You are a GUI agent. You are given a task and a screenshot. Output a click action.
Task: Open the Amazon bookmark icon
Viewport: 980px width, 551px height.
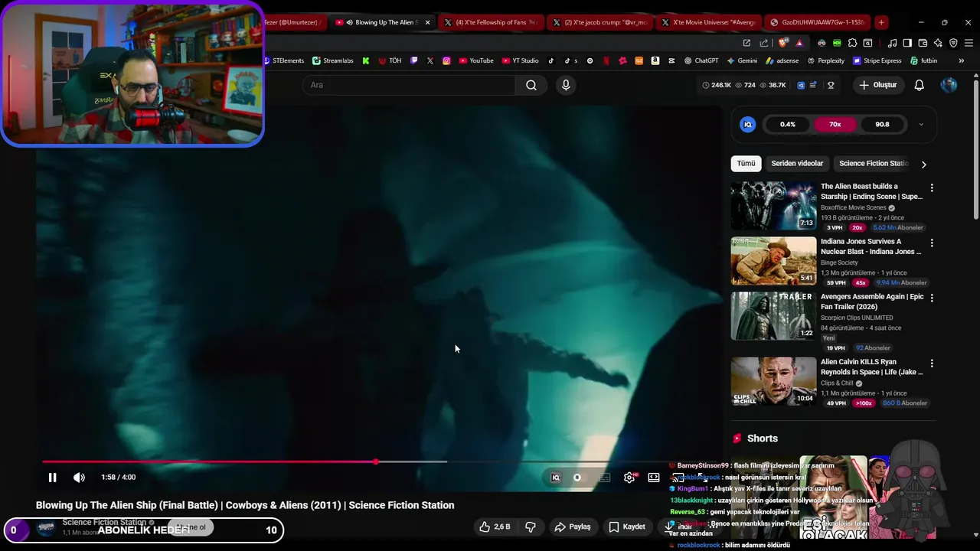tap(655, 60)
